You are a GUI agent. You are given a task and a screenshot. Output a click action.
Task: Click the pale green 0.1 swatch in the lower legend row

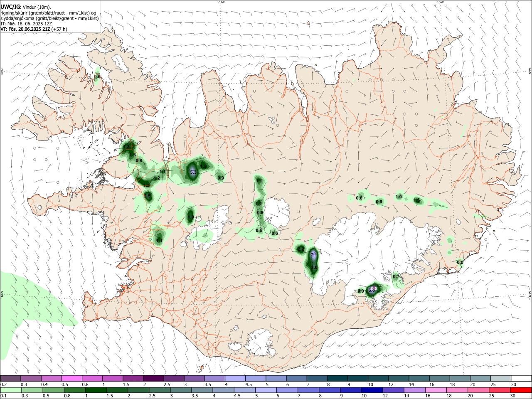click(x=10, y=390)
